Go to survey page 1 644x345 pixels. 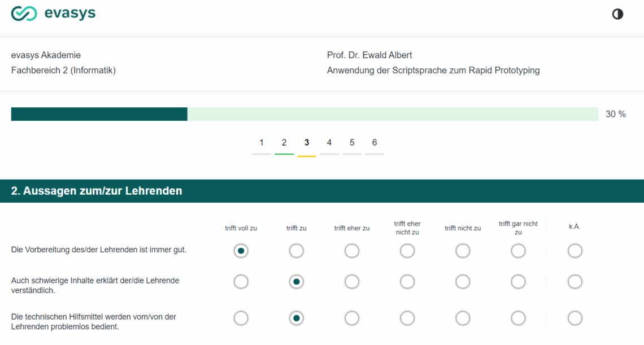click(262, 143)
